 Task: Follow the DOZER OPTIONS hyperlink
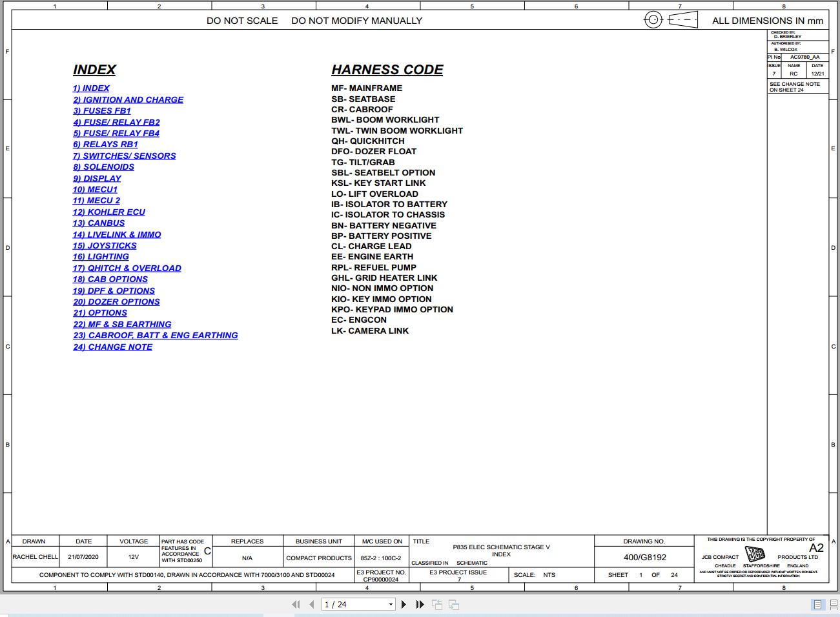point(116,301)
